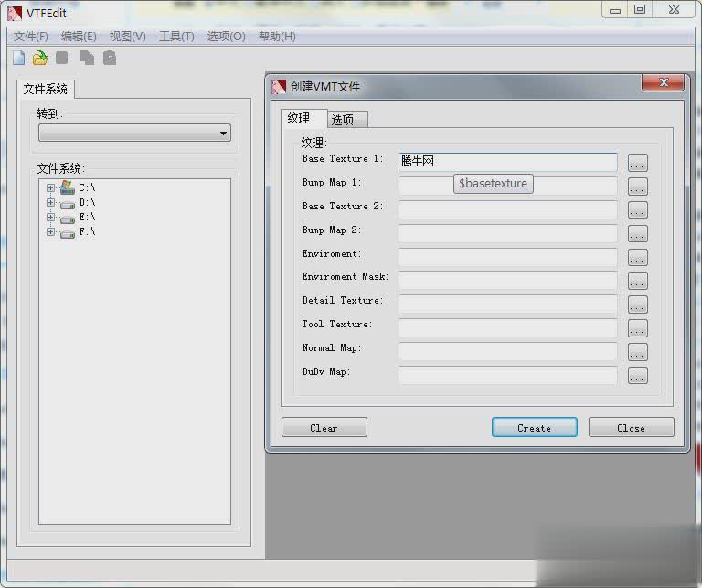This screenshot has width=702, height=588.
Task: Click the Base Texture 1 input field
Action: tap(507, 162)
